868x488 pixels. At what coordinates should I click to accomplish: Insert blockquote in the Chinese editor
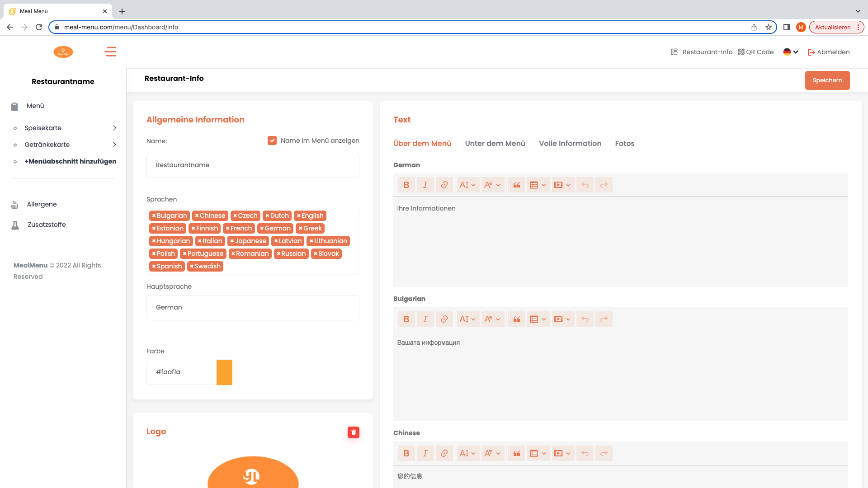(x=517, y=453)
